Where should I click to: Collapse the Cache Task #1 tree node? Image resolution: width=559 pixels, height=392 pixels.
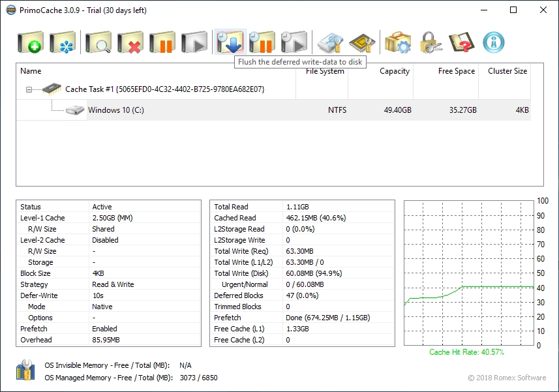click(29, 89)
